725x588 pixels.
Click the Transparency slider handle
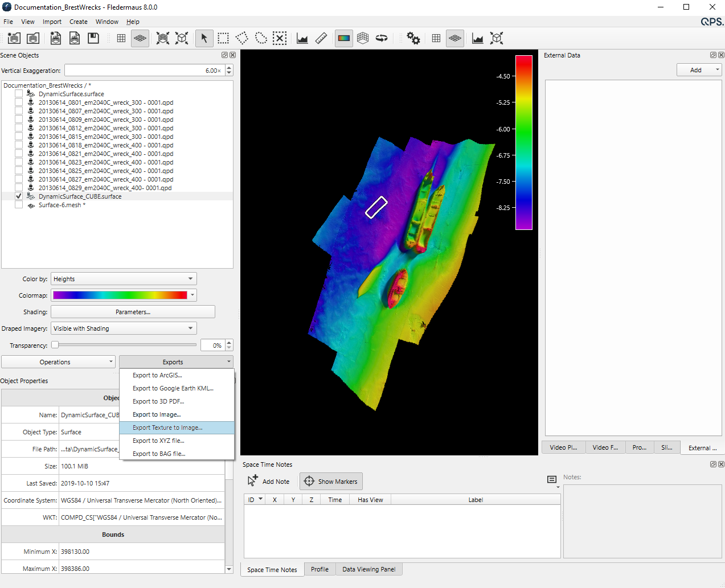coord(55,345)
